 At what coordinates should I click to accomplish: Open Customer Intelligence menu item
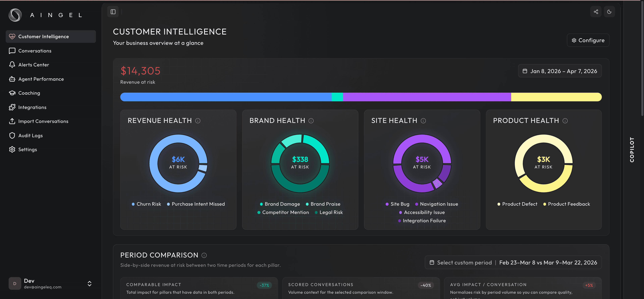click(x=51, y=37)
